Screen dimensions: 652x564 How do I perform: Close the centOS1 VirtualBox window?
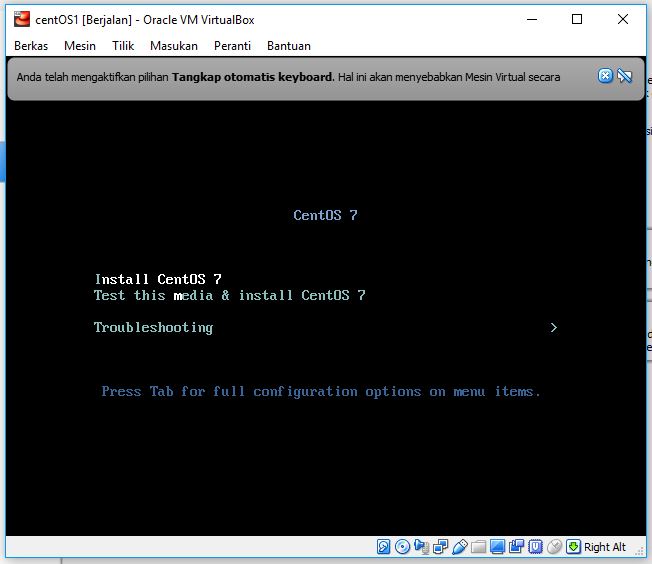tap(623, 19)
